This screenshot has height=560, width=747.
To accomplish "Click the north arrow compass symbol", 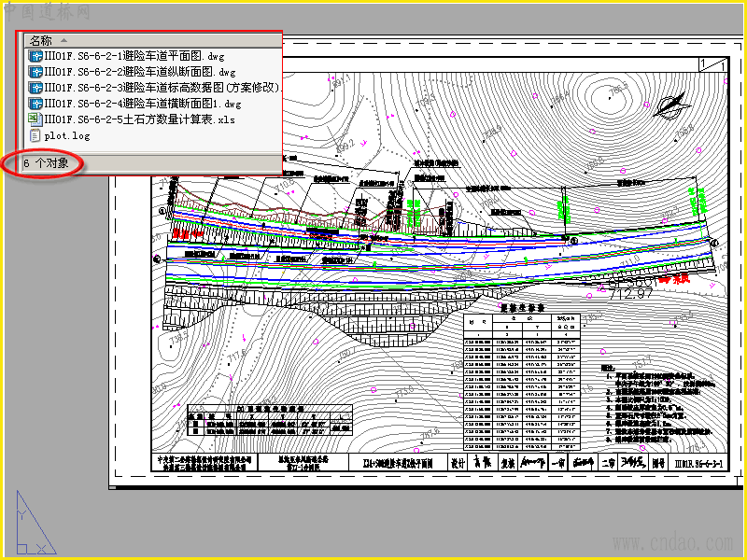I will tap(671, 105).
